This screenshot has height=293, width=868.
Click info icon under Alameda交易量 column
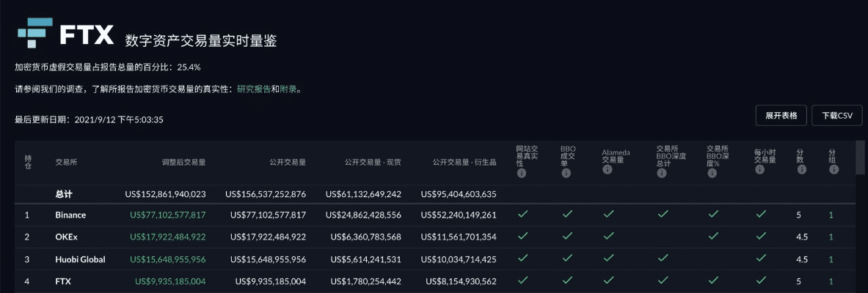click(608, 170)
